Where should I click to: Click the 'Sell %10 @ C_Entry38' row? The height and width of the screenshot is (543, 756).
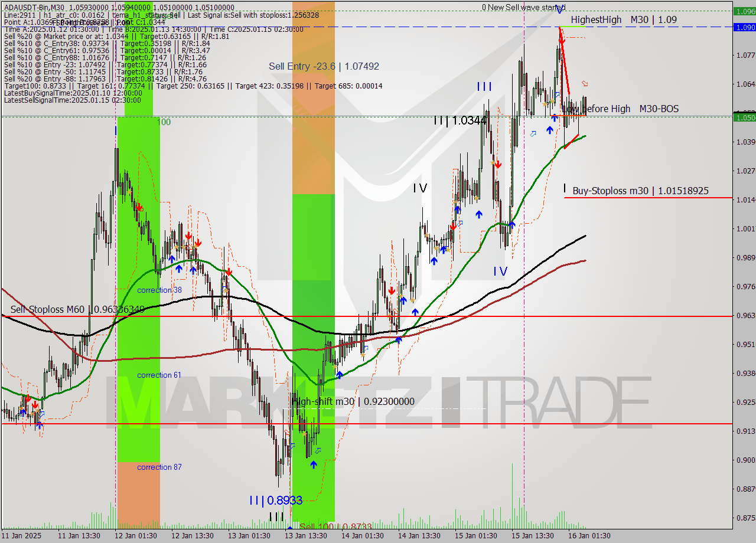(x=106, y=43)
